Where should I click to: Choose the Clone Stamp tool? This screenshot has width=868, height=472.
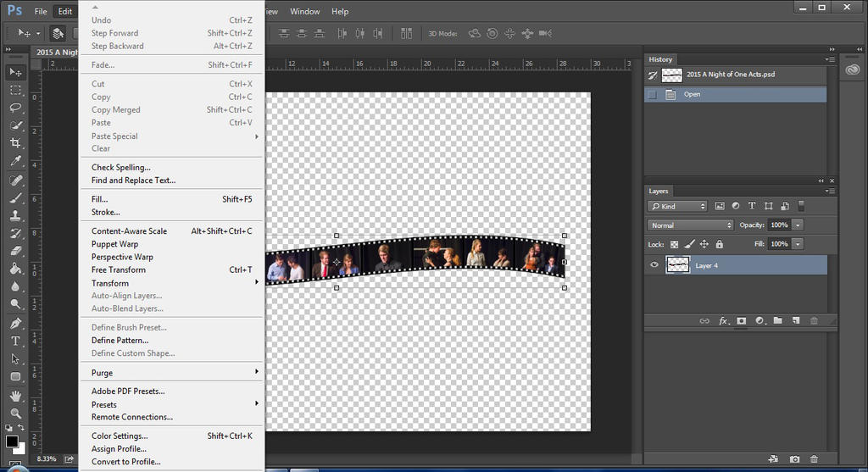(x=15, y=215)
